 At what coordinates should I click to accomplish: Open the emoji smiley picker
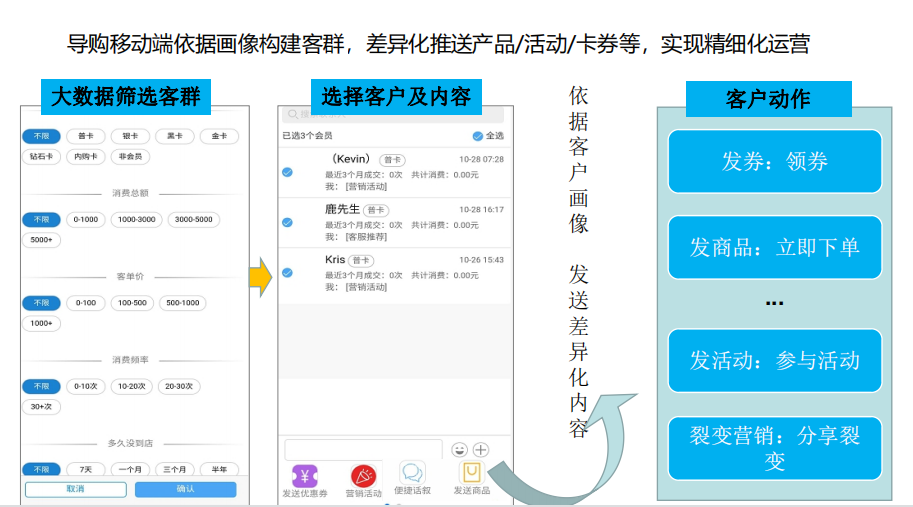coord(460,450)
